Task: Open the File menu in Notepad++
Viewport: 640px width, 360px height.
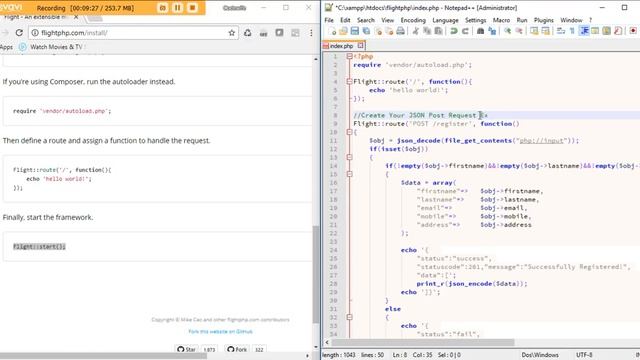Action: [x=329, y=20]
